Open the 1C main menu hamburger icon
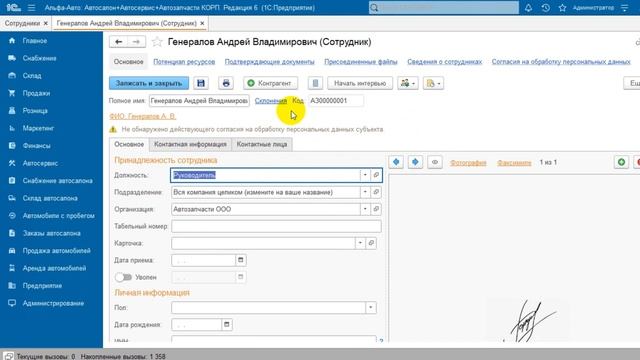640x360 pixels. click(x=31, y=8)
